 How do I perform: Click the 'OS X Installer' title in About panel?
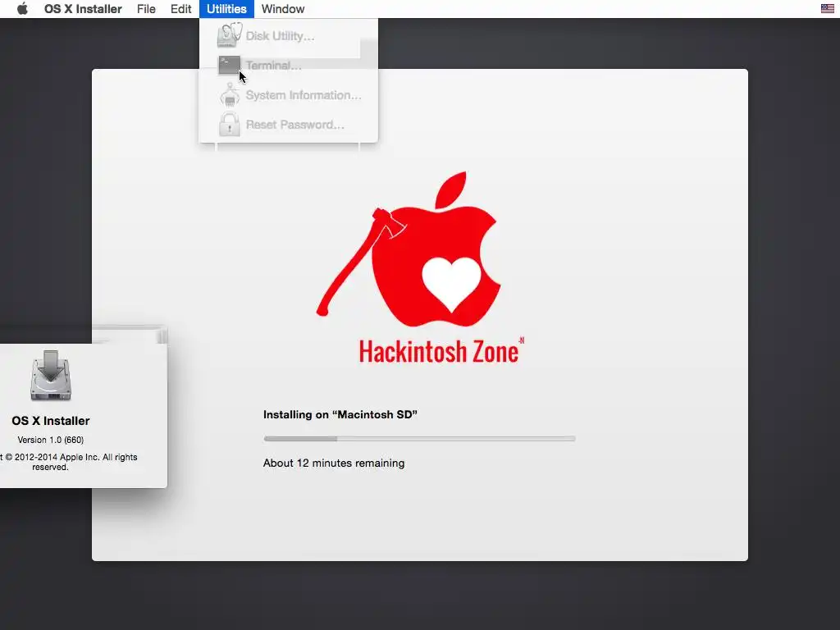51,421
